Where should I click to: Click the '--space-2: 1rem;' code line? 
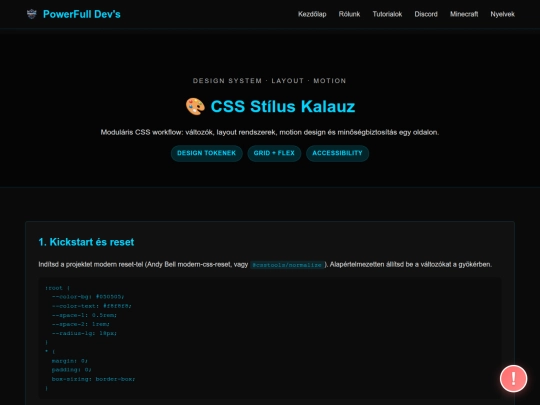pos(81,324)
